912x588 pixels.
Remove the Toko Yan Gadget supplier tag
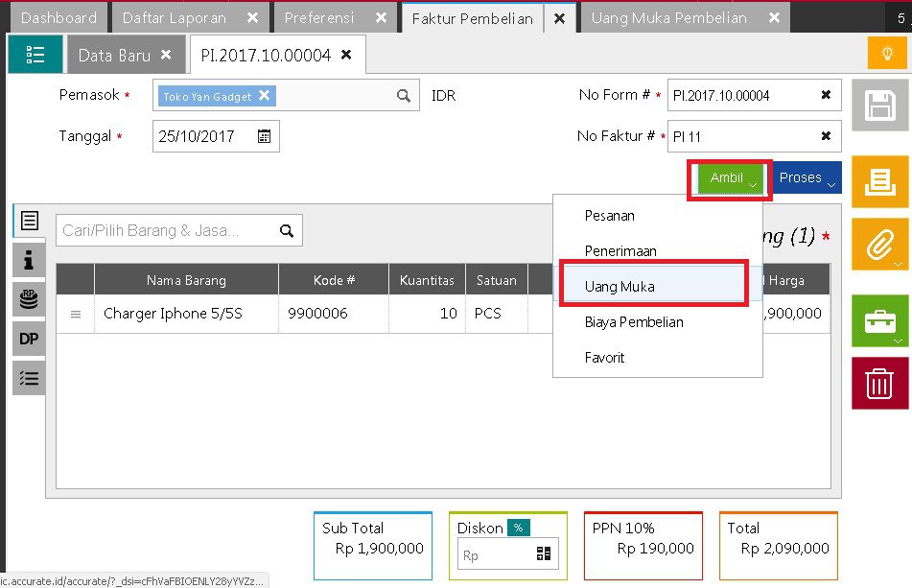[x=265, y=96]
